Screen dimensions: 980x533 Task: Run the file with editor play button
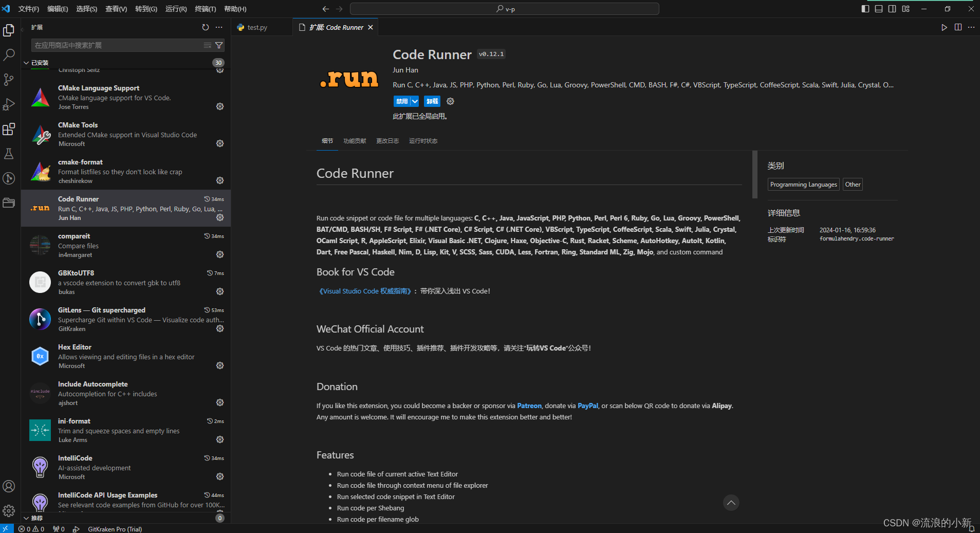coord(944,27)
